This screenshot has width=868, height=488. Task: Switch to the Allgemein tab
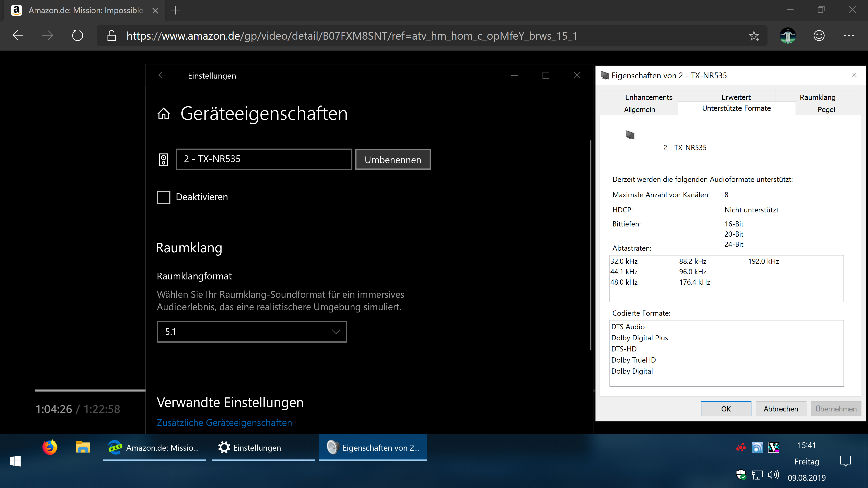coord(639,109)
